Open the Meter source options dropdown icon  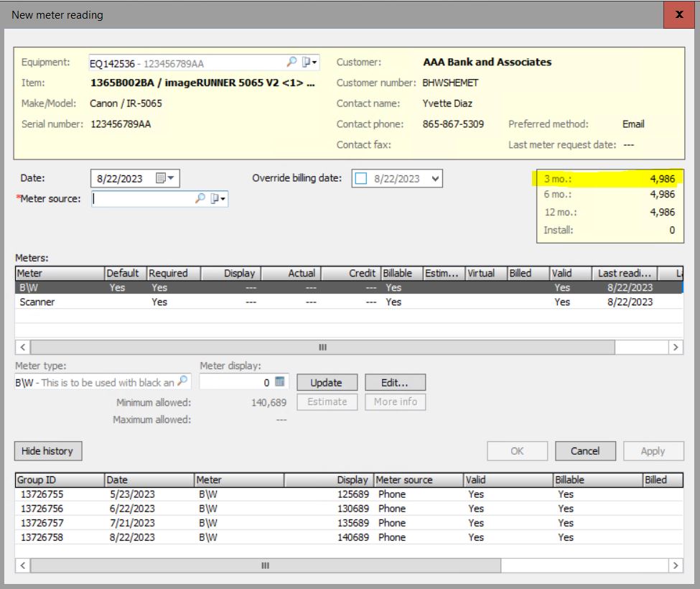(218, 198)
